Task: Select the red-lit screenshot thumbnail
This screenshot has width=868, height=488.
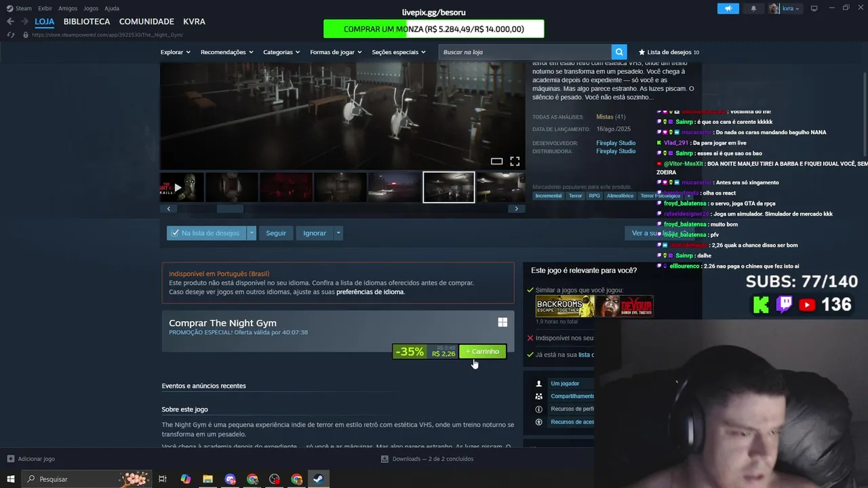Action: (x=285, y=188)
